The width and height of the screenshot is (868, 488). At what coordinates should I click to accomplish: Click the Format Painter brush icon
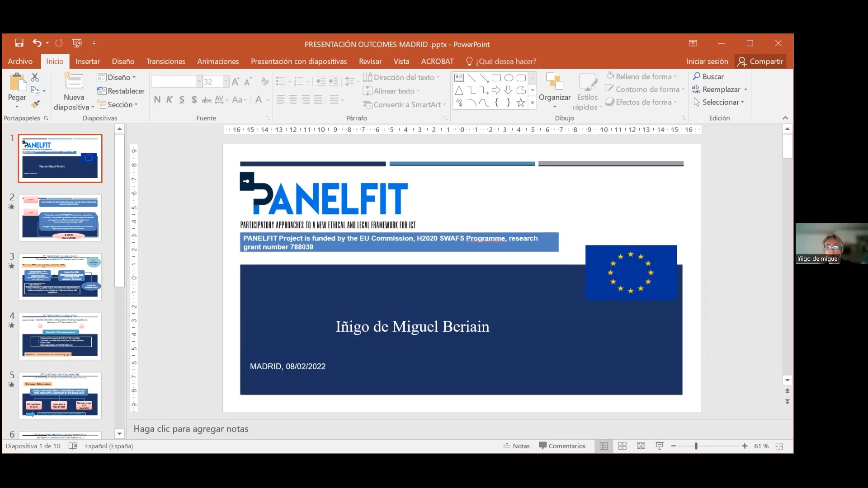click(35, 104)
